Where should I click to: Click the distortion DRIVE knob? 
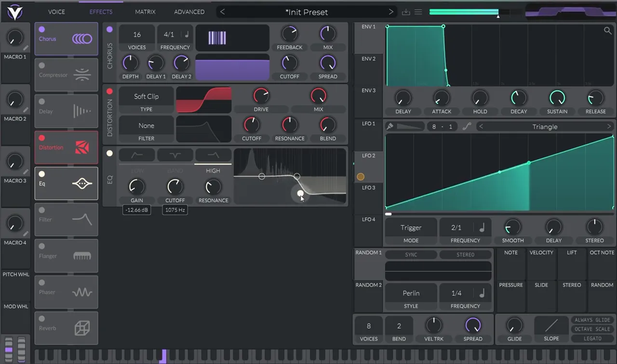coord(261,96)
